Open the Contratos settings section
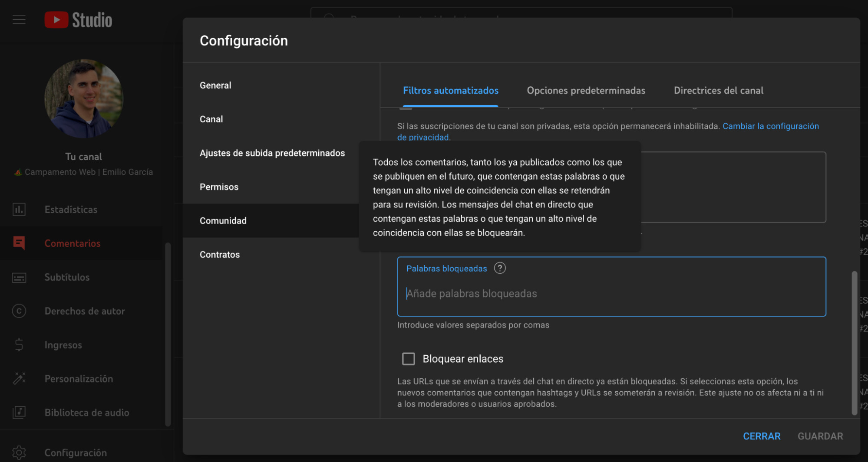This screenshot has width=868, height=462. tap(220, 254)
